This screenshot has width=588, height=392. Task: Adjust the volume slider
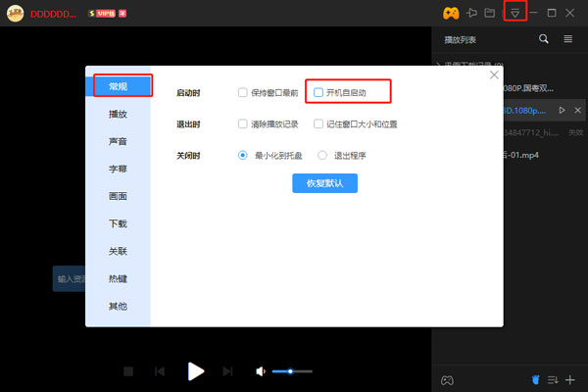click(x=292, y=371)
